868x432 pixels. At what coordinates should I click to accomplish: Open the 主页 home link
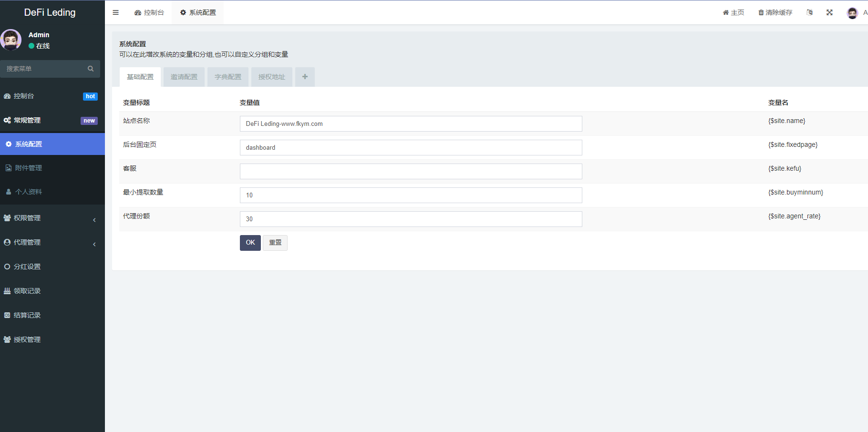pyautogui.click(x=733, y=12)
